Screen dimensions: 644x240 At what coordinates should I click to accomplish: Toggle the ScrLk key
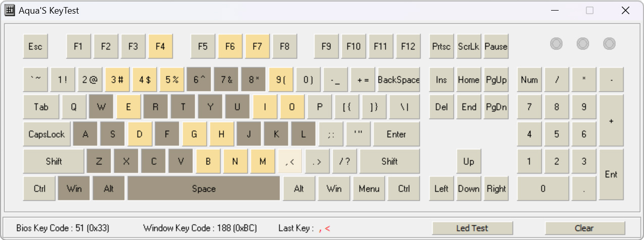click(x=469, y=47)
